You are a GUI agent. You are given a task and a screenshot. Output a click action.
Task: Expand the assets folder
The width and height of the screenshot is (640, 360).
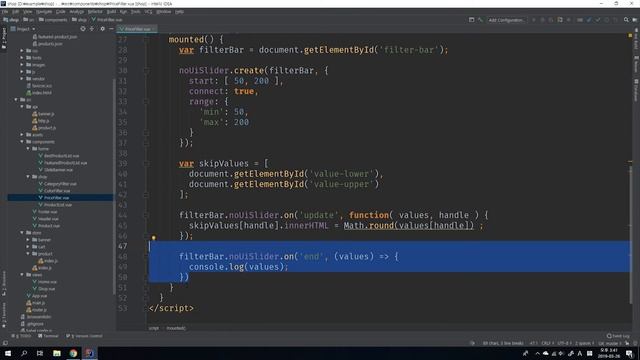(x=22, y=134)
